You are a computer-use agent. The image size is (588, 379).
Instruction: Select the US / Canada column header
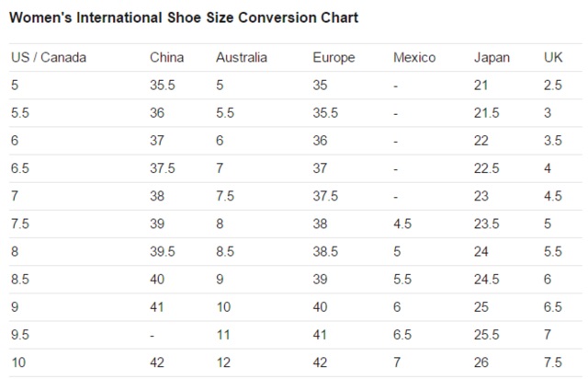coord(49,57)
